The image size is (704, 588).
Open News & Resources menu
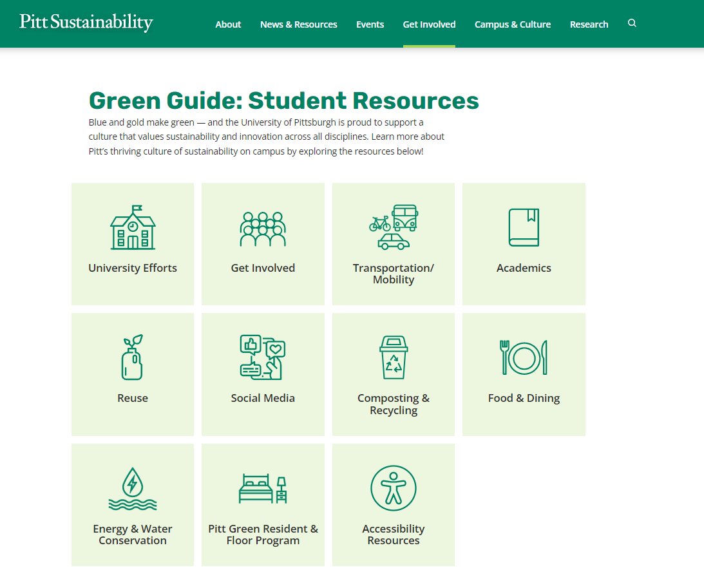(299, 24)
